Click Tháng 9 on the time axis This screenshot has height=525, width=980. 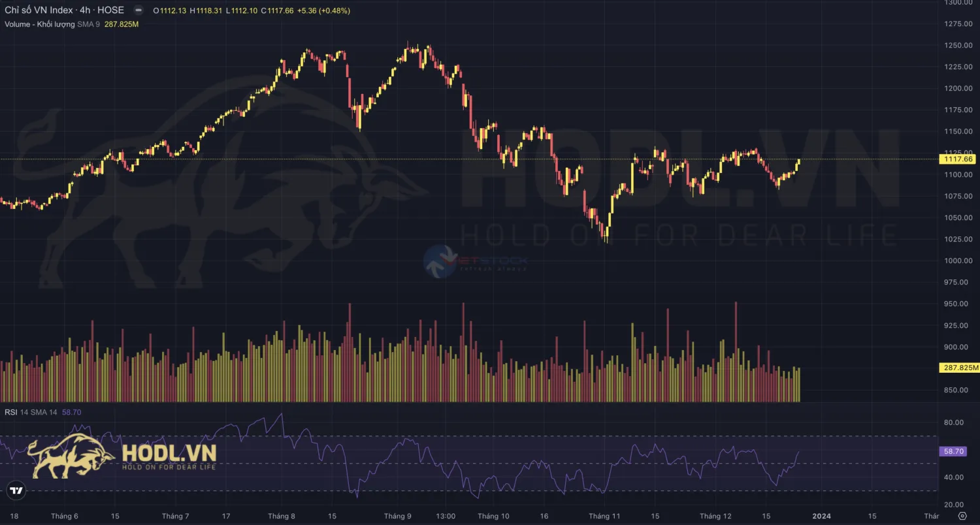[397, 516]
